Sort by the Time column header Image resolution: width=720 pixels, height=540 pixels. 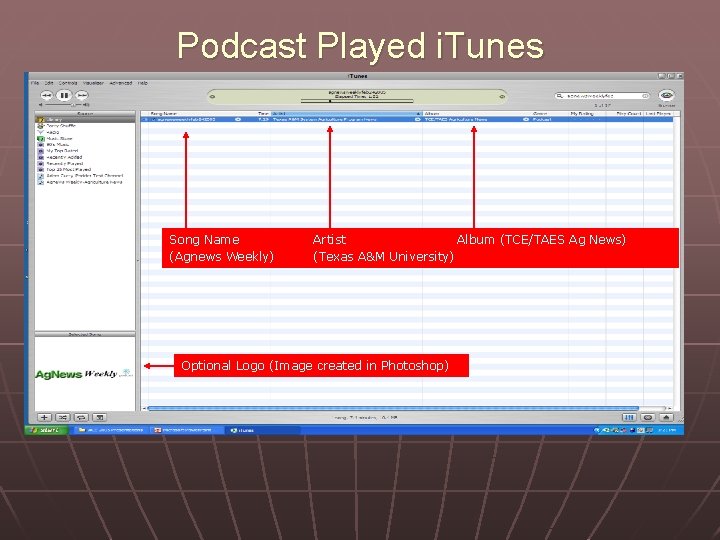click(263, 113)
